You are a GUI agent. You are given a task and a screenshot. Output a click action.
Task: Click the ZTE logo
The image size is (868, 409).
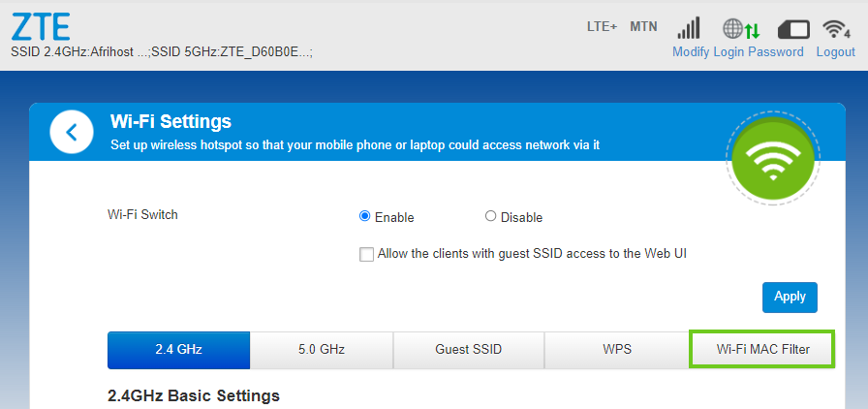(x=40, y=24)
